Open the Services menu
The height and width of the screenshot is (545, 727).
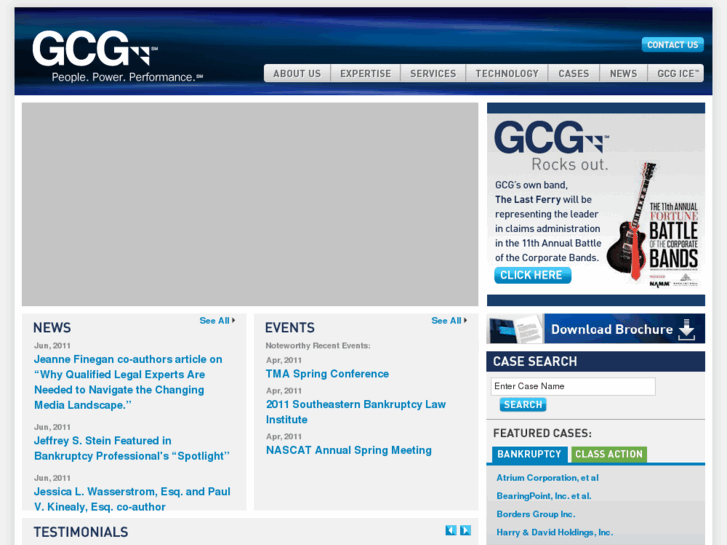coord(433,74)
